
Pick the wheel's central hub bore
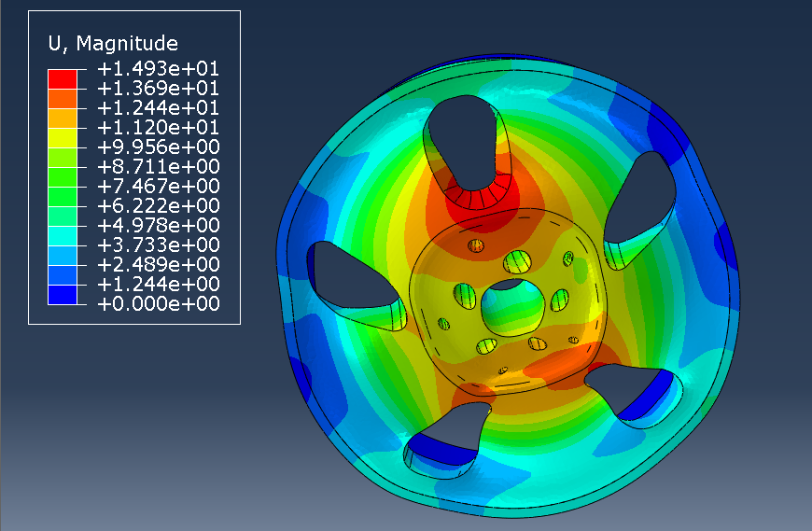pyautogui.click(x=513, y=307)
